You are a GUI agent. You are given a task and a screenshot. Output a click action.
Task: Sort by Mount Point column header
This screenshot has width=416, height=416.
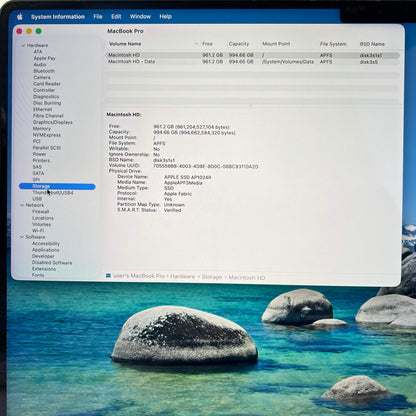(x=276, y=44)
